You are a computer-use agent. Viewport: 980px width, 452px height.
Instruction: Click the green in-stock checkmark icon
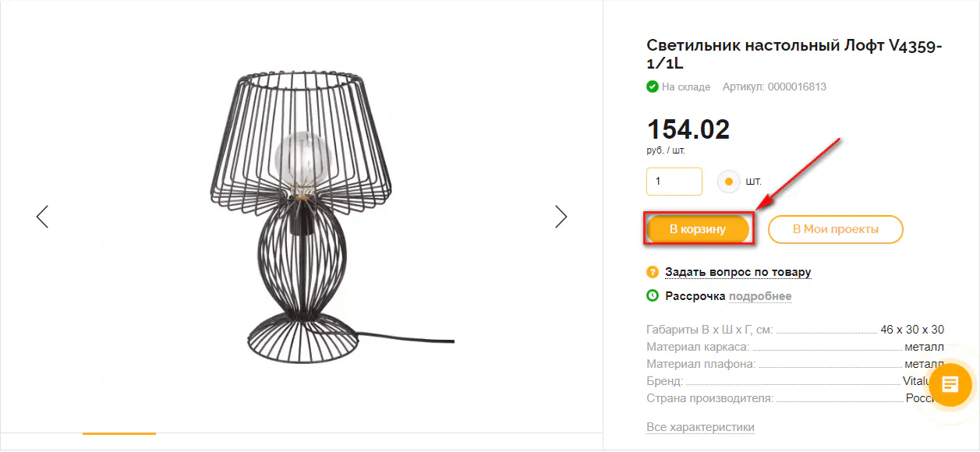[653, 87]
